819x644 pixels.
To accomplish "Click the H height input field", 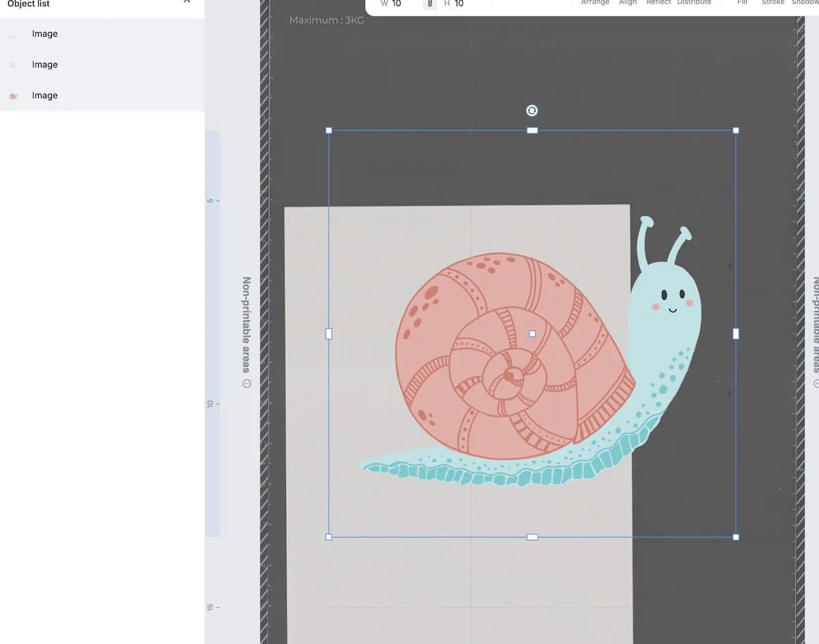I will (459, 4).
